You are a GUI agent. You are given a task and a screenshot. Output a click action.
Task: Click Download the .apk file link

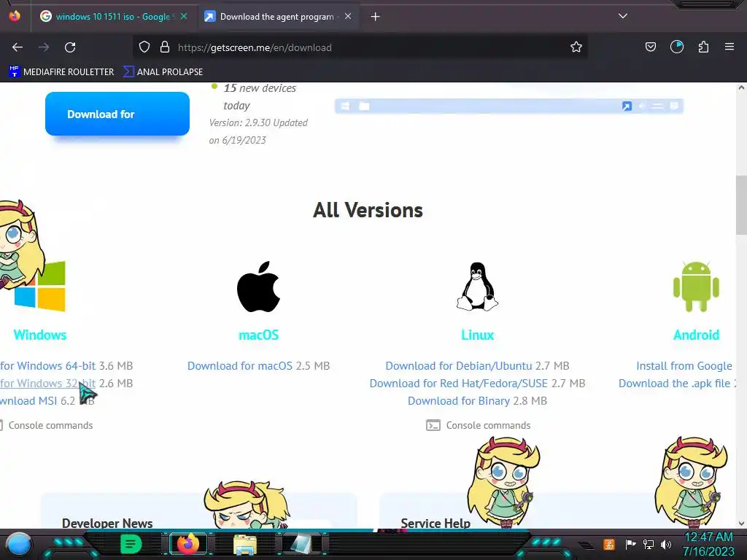(674, 384)
